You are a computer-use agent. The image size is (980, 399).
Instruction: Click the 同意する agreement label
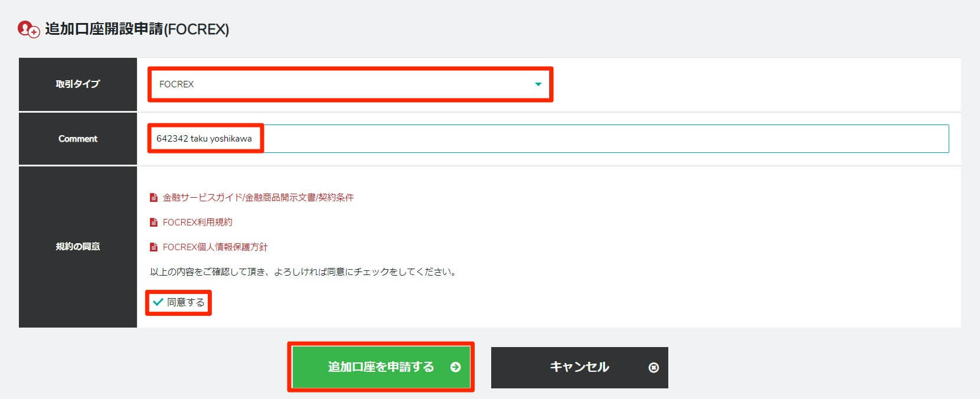click(x=185, y=302)
